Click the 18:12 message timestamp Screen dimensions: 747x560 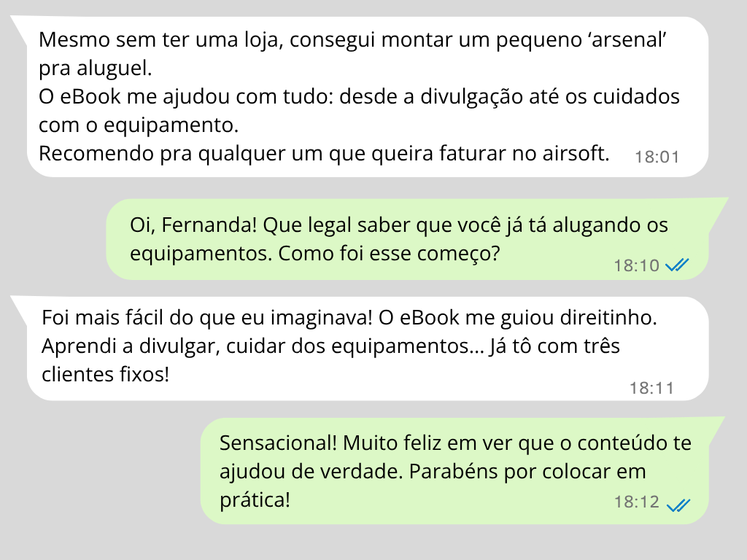click(x=636, y=502)
